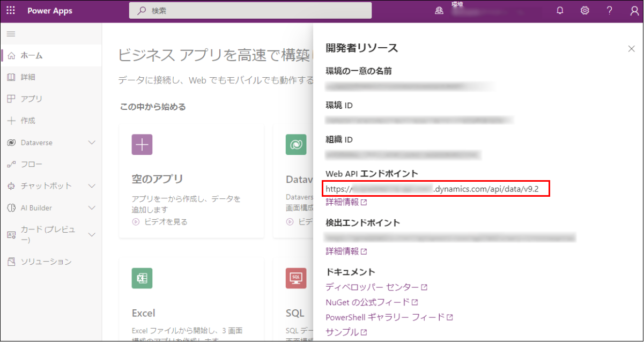644x342 pixels.
Task: Click the flow icon beside フロー
Action: point(11,164)
